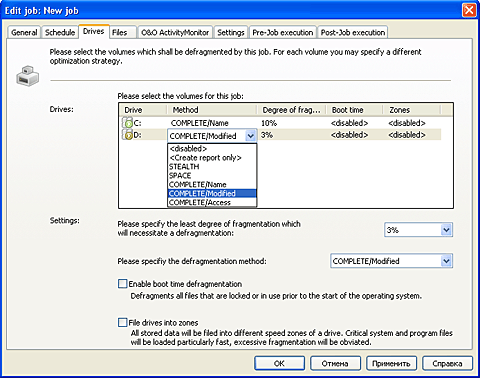480x378 pixels.
Task: Click the drive image icon beside the description
Action: [28, 76]
